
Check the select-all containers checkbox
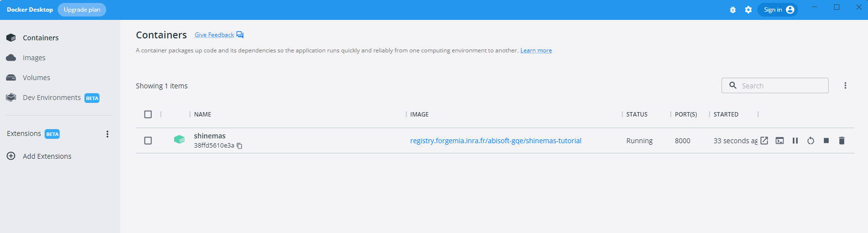148,115
